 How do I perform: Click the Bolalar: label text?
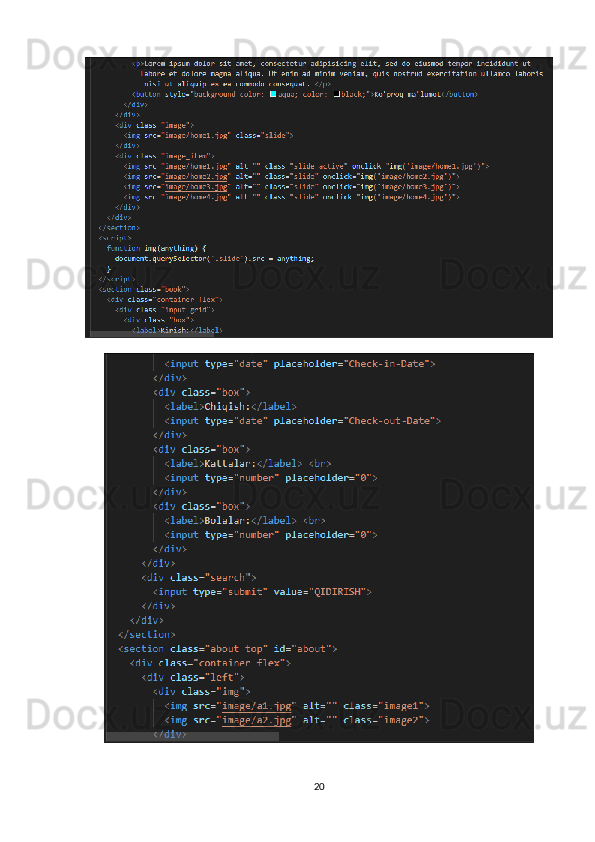(x=227, y=520)
